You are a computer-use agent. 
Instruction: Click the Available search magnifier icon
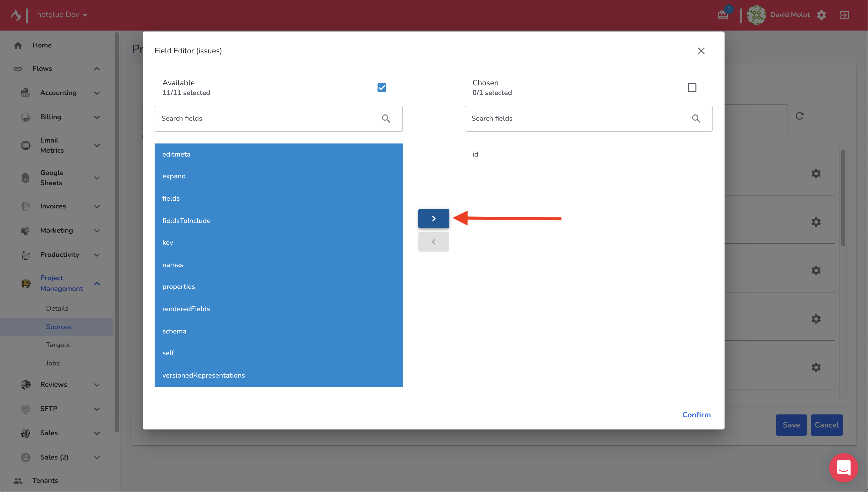pyautogui.click(x=386, y=119)
